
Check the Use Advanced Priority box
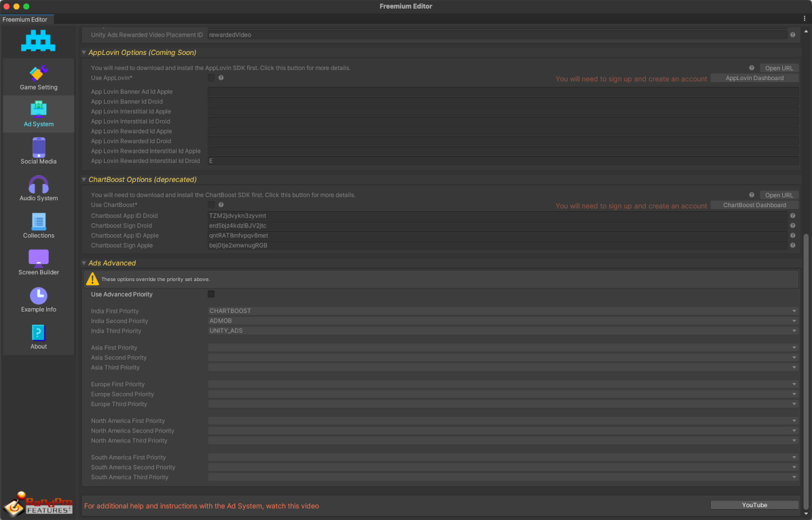[211, 295]
